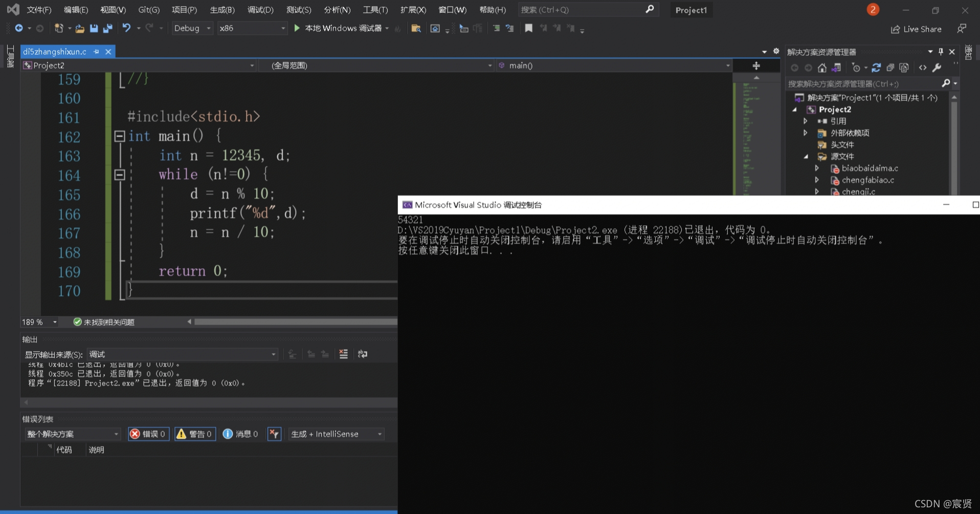Close the di5zhangshixun.c tab
Image resolution: width=980 pixels, height=514 pixels.
[x=108, y=52]
